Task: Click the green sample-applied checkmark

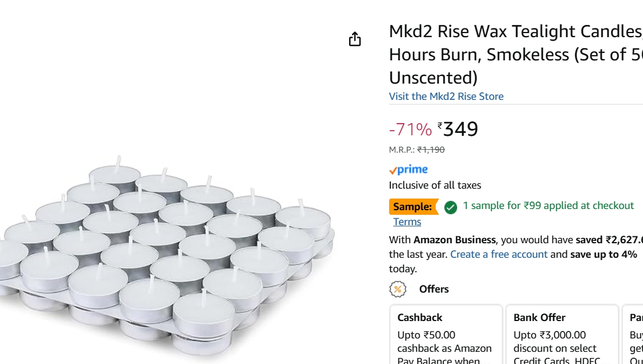Action: (x=450, y=206)
